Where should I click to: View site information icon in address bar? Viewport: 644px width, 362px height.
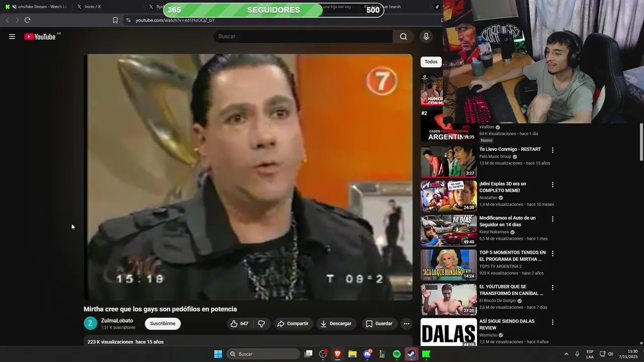pyautogui.click(x=128, y=20)
